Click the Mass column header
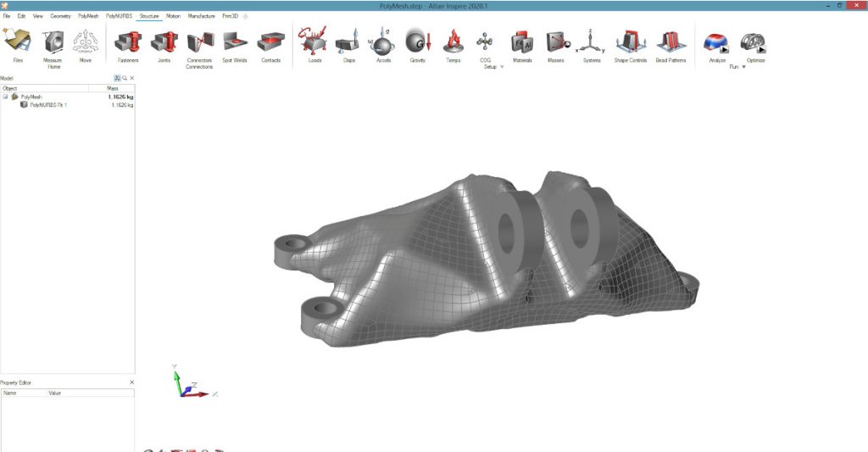This screenshot has width=868, height=452. [x=113, y=88]
